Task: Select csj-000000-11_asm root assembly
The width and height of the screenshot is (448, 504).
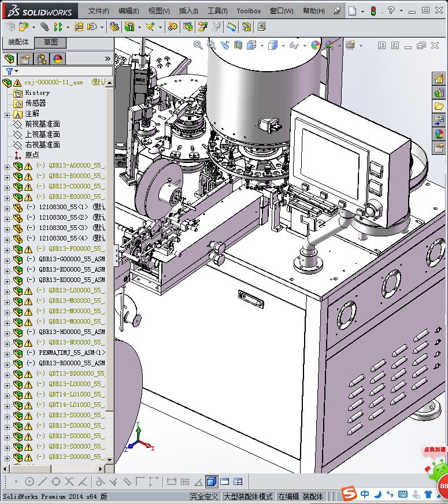Action: (x=54, y=82)
